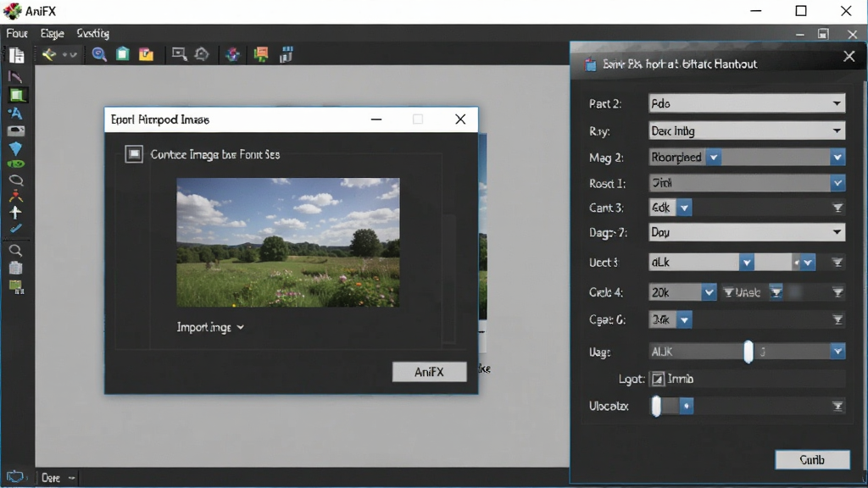Screen dimensions: 868x488
Task: Select the green square tool in the left tool column
Action: point(17,95)
